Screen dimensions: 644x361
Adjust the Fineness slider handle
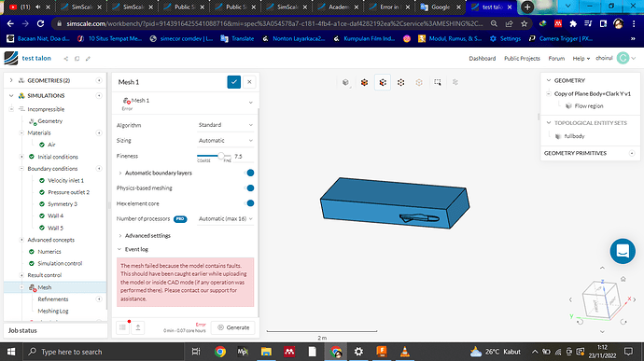pos(221,156)
